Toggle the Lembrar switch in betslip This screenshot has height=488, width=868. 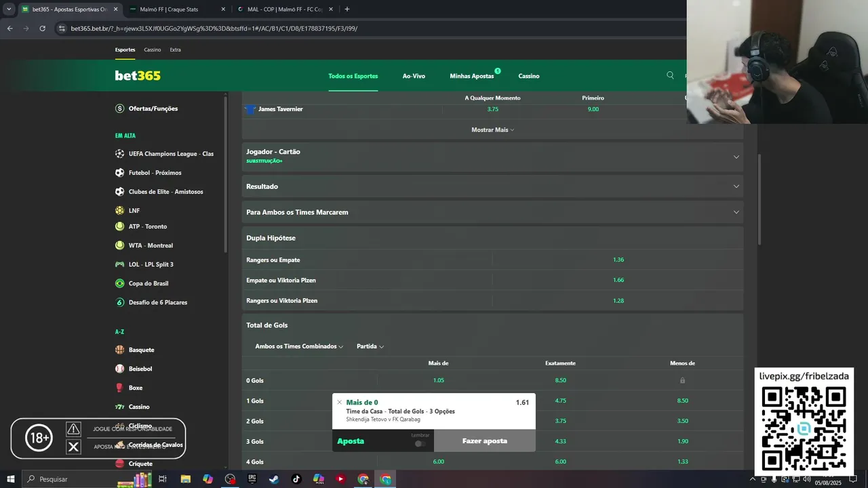point(420,443)
